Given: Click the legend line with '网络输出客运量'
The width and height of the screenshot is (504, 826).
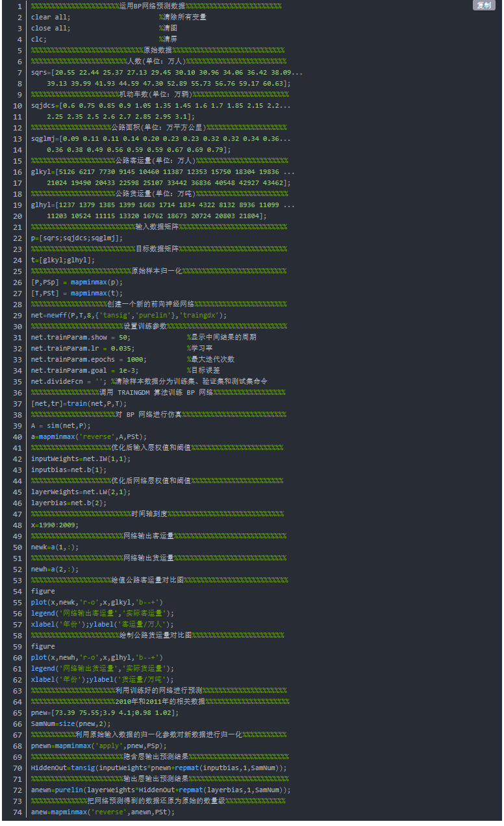Looking at the screenshot, I should coord(103,613).
